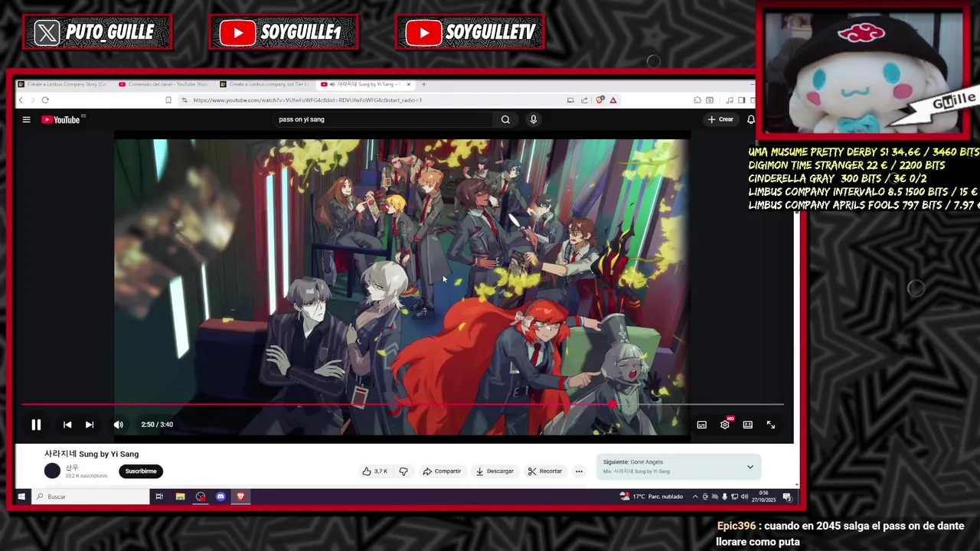
Task: Toggle subtitles in the video player
Action: pyautogui.click(x=702, y=425)
